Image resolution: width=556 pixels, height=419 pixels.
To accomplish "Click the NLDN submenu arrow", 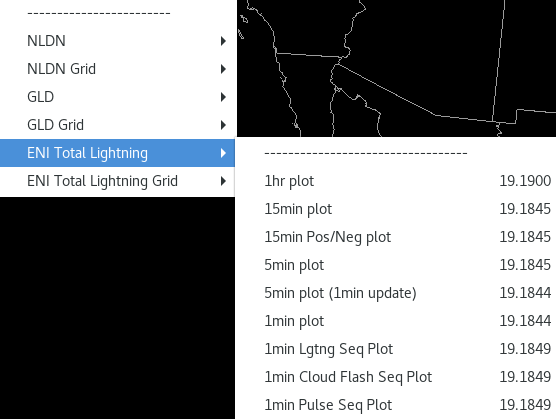I will click(223, 41).
